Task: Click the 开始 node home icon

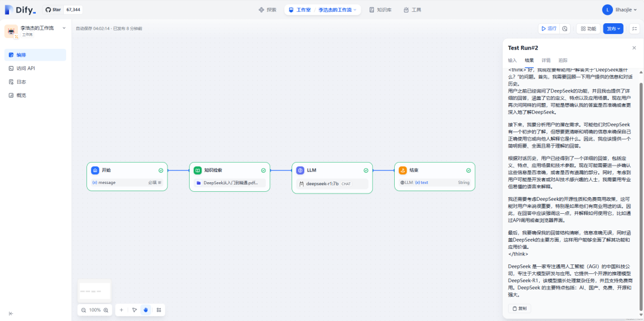Action: point(95,170)
